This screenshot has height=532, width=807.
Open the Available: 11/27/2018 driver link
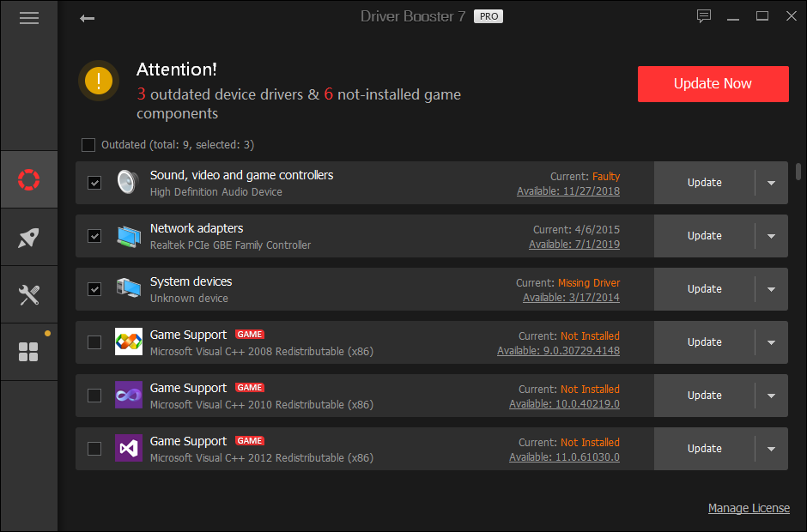(568, 191)
